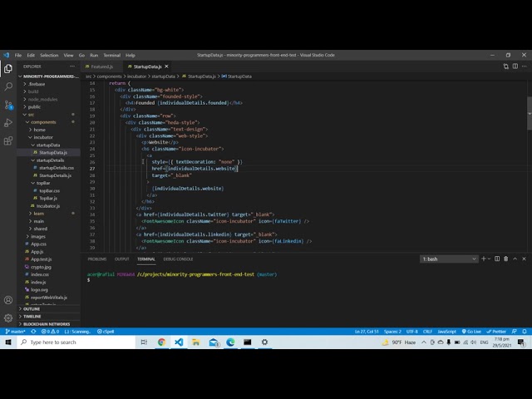Click the master branch status item
This screenshot has height=399, width=532.
pos(15,332)
